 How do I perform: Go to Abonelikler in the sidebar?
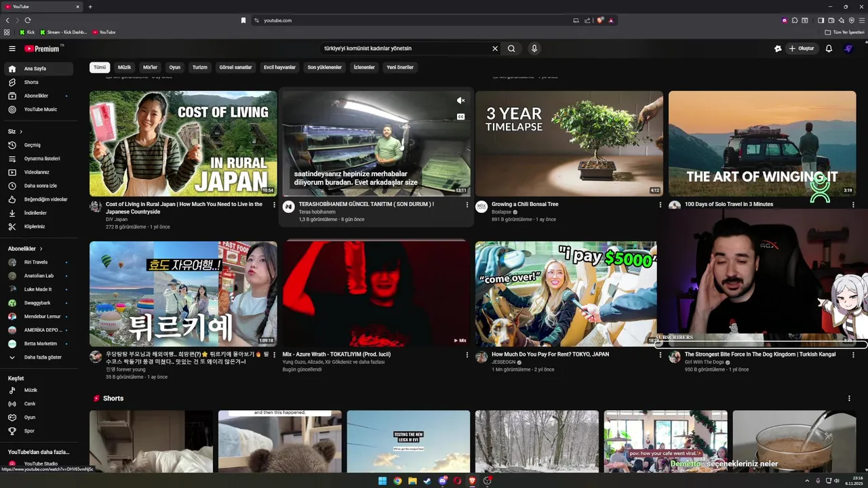(x=38, y=96)
